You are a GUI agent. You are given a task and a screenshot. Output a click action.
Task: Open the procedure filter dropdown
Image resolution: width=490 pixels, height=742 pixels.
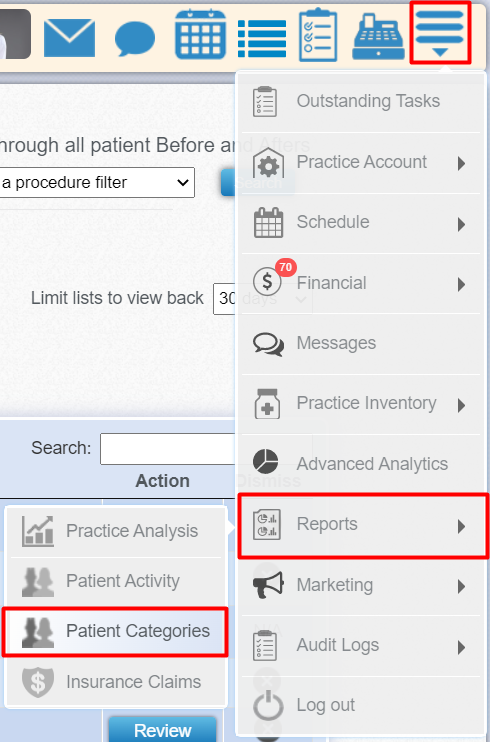click(x=97, y=182)
